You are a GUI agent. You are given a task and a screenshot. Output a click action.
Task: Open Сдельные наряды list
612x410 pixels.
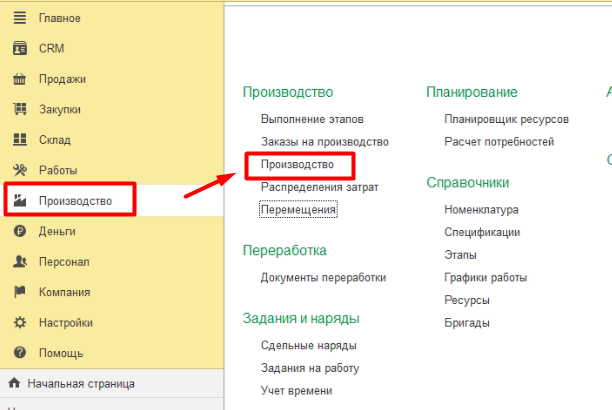point(308,345)
